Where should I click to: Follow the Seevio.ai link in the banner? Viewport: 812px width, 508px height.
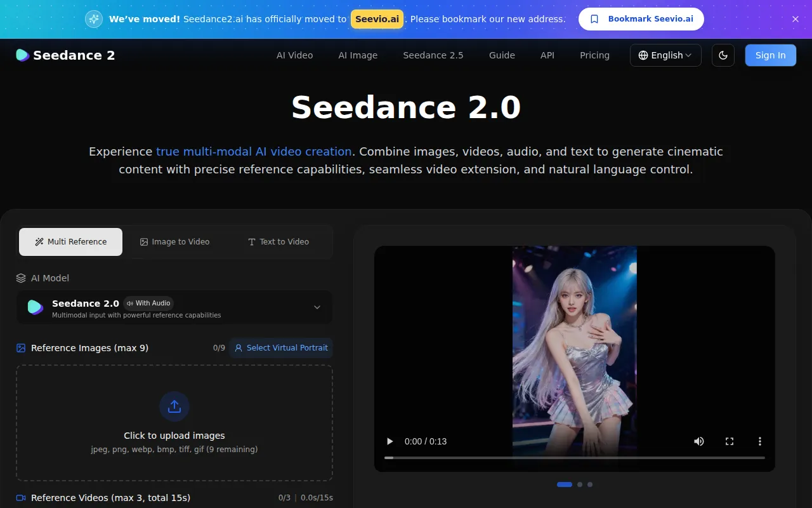pos(377,19)
